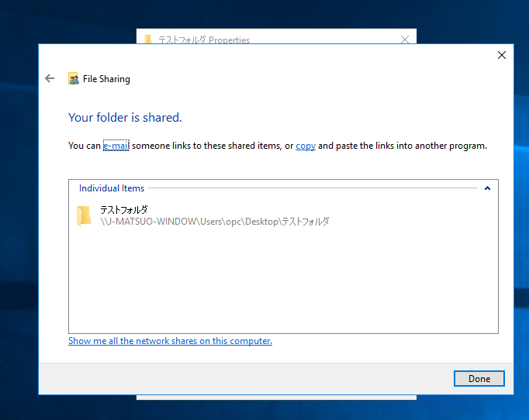Screen dimensions: 529x420
Task: Open the e-mail link
Action: click(x=116, y=146)
